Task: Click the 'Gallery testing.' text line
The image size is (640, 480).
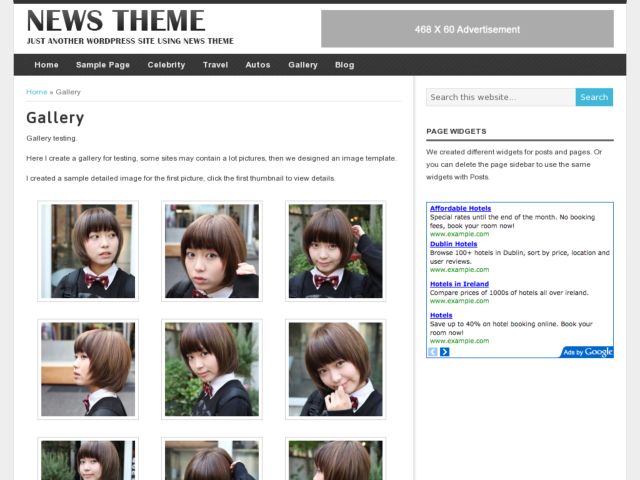Action: click(x=52, y=138)
